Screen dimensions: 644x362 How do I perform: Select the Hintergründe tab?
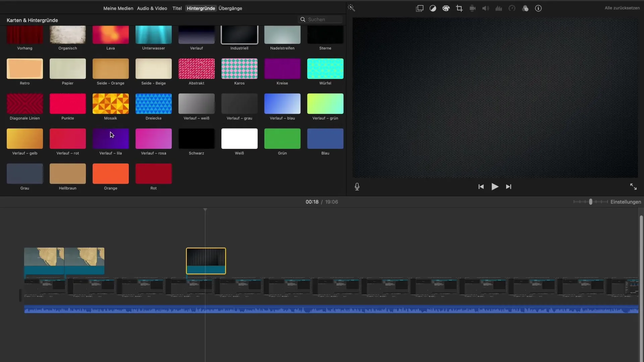coord(201,8)
